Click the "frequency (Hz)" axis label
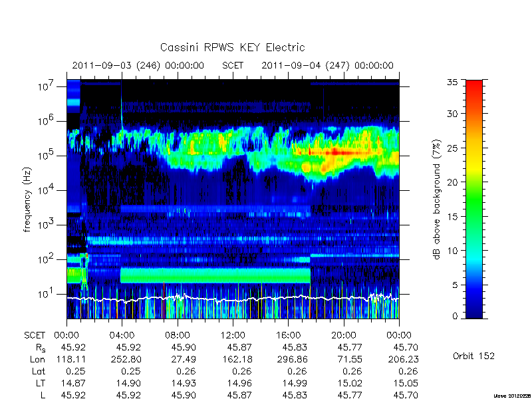532x399 pixels. tap(27, 199)
